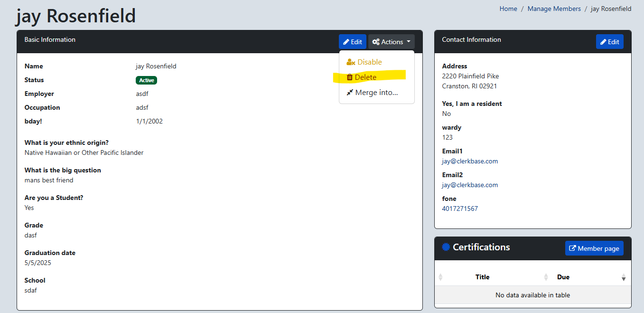Click trash icon next to Delete

(x=350, y=77)
